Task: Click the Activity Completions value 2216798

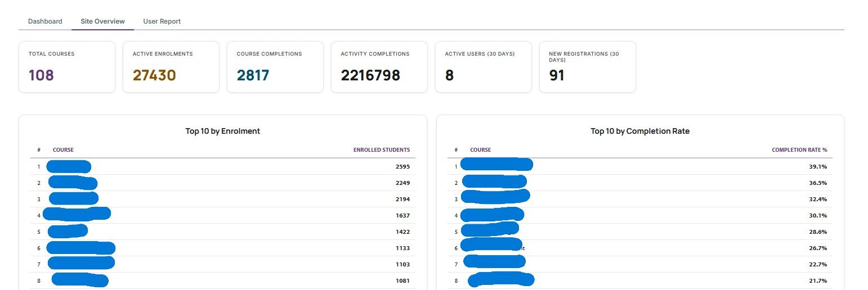Action: coord(370,75)
